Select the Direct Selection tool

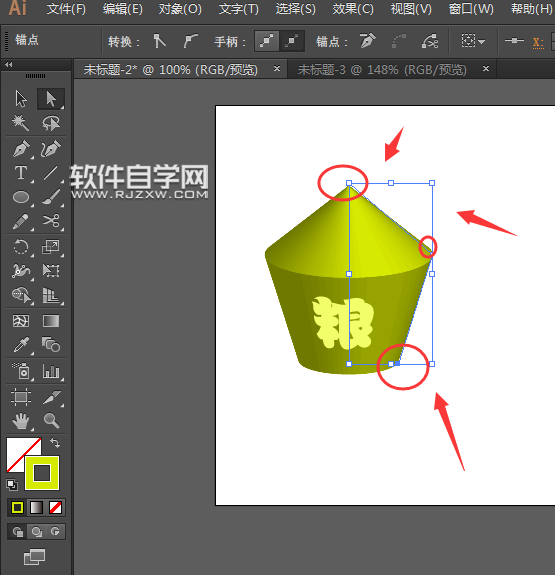[x=51, y=99]
